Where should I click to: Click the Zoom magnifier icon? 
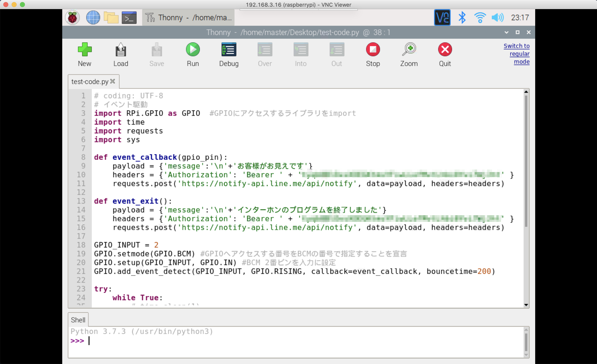pos(409,50)
